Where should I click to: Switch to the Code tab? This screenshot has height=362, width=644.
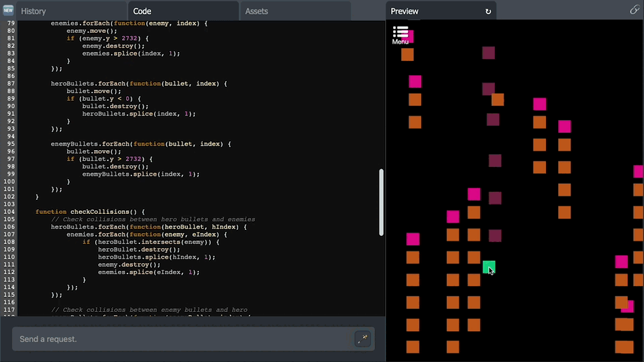click(142, 11)
